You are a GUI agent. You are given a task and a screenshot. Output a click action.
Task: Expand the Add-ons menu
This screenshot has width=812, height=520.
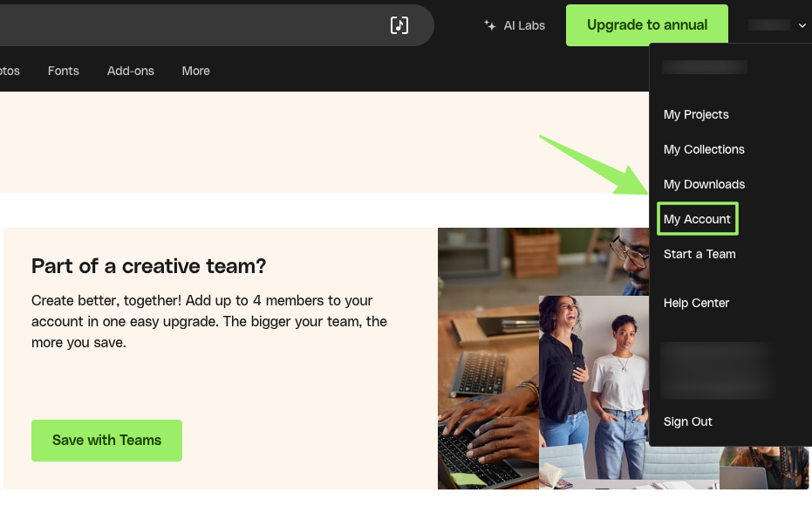[130, 71]
